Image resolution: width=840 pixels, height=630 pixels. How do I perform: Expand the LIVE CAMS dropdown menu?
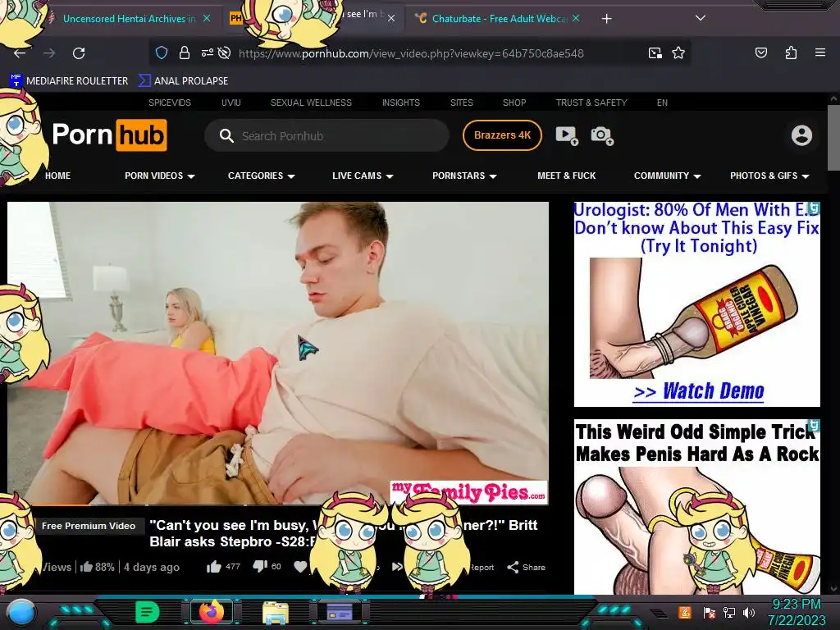[x=363, y=176]
